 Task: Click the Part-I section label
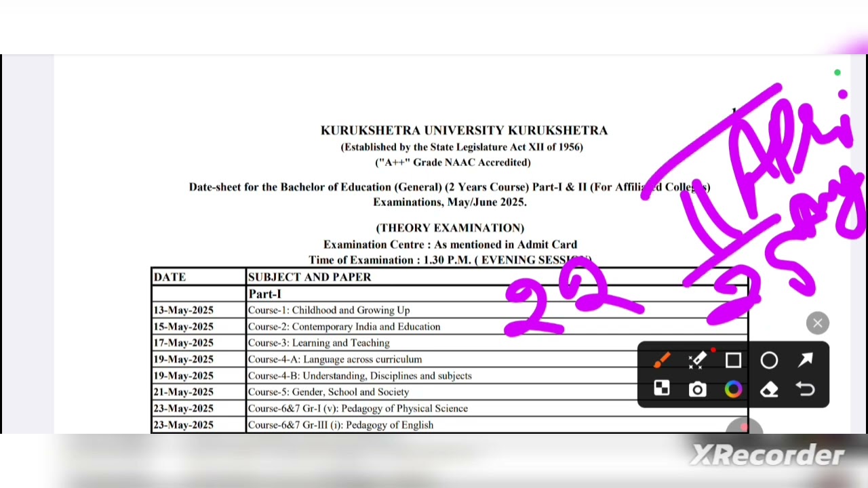click(264, 294)
